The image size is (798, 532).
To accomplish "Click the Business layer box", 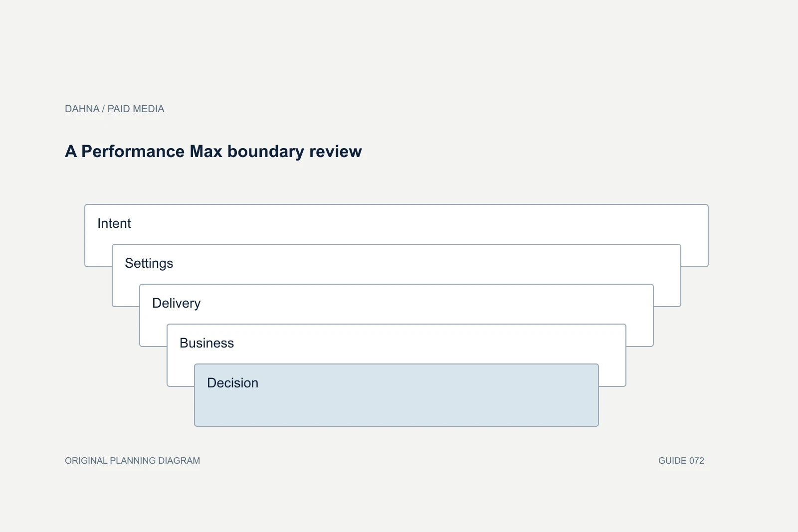I will point(397,344).
